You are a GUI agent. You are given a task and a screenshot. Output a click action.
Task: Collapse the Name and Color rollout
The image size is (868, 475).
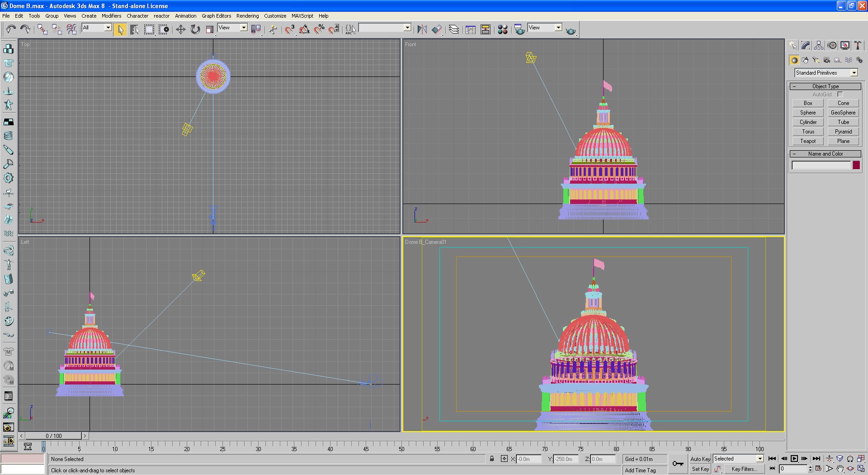[826, 154]
